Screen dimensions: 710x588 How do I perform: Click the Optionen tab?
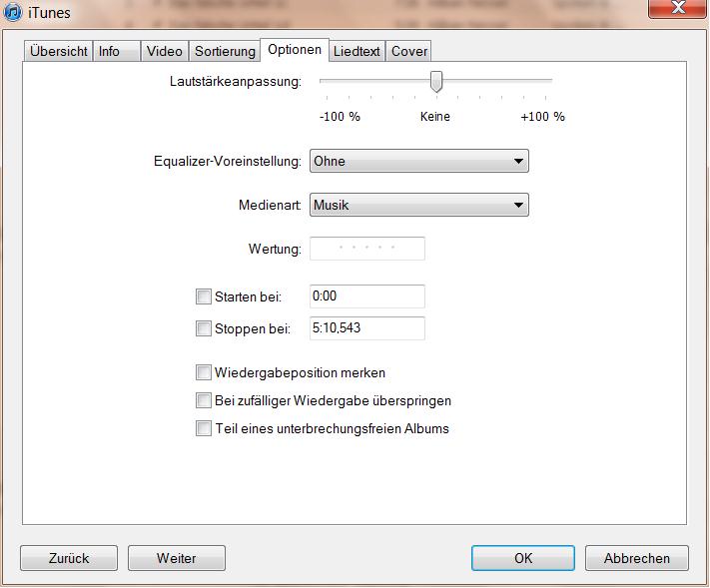click(295, 50)
